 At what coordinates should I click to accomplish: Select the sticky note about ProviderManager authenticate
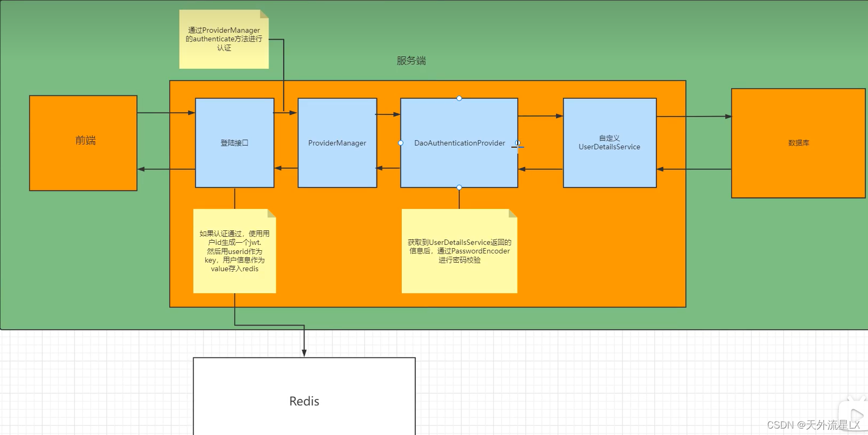tap(224, 39)
